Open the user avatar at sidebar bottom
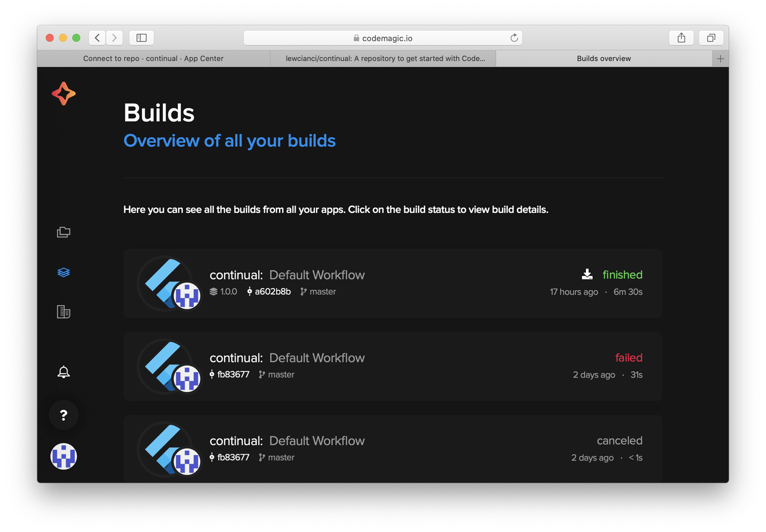Image resolution: width=766 pixels, height=532 pixels. coord(64,456)
